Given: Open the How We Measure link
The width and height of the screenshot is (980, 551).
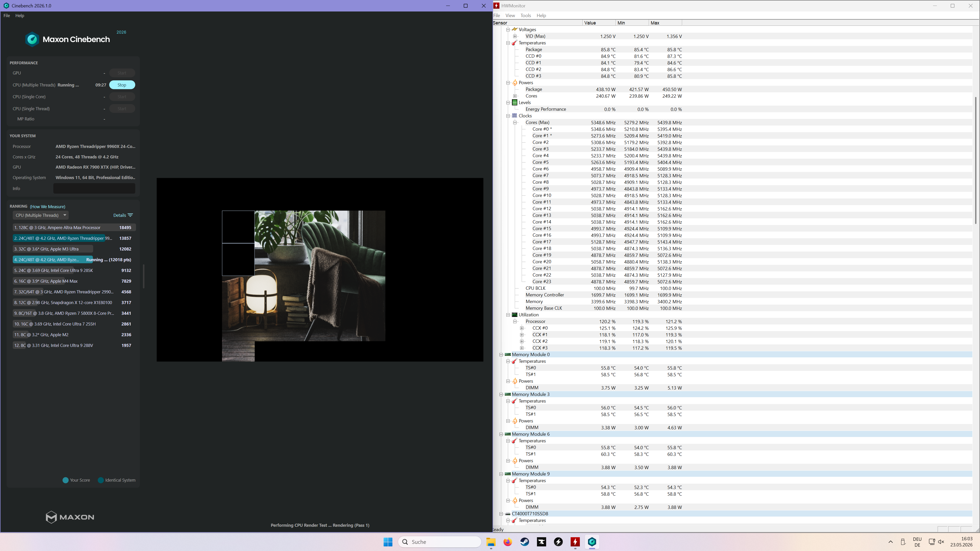Looking at the screenshot, I should tap(47, 206).
